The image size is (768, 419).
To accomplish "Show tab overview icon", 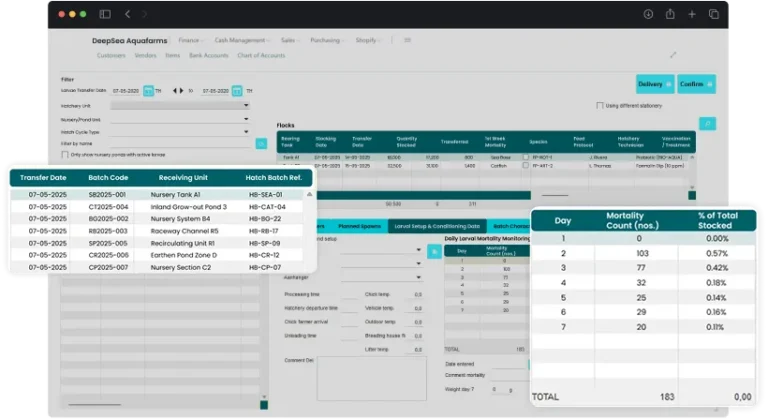I will [x=714, y=14].
